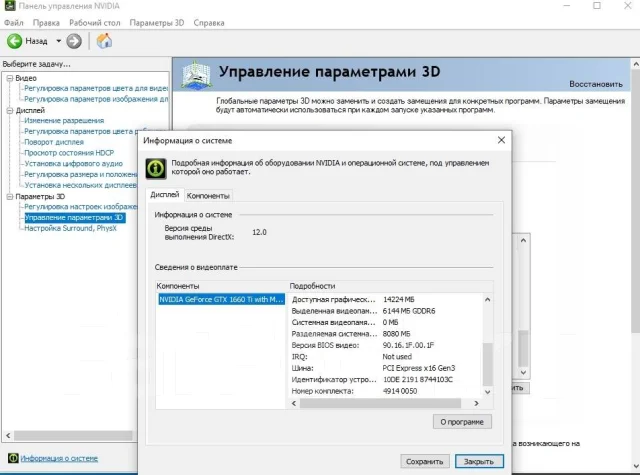Viewport: 640px width, 475px height.
Task: Open the Параметры 3D menu
Action: point(157,23)
